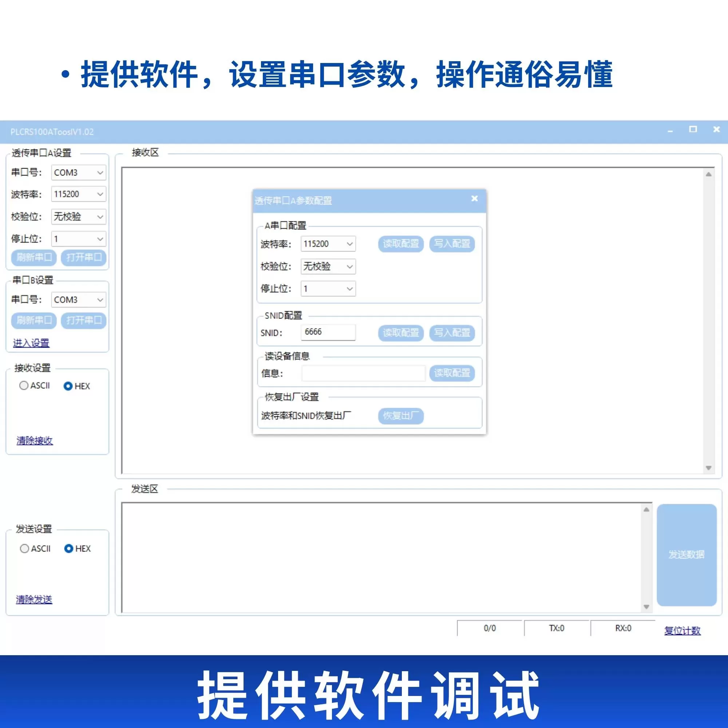Image resolution: width=728 pixels, height=728 pixels.
Task: Click 读取配置 in SNID配置 group
Action: (x=401, y=333)
